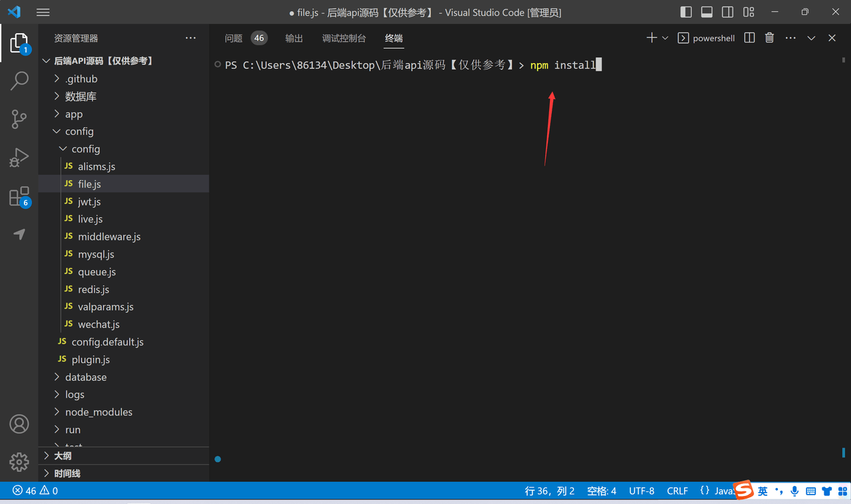Open jwt.js file
This screenshot has height=504, width=851.
click(124, 201)
